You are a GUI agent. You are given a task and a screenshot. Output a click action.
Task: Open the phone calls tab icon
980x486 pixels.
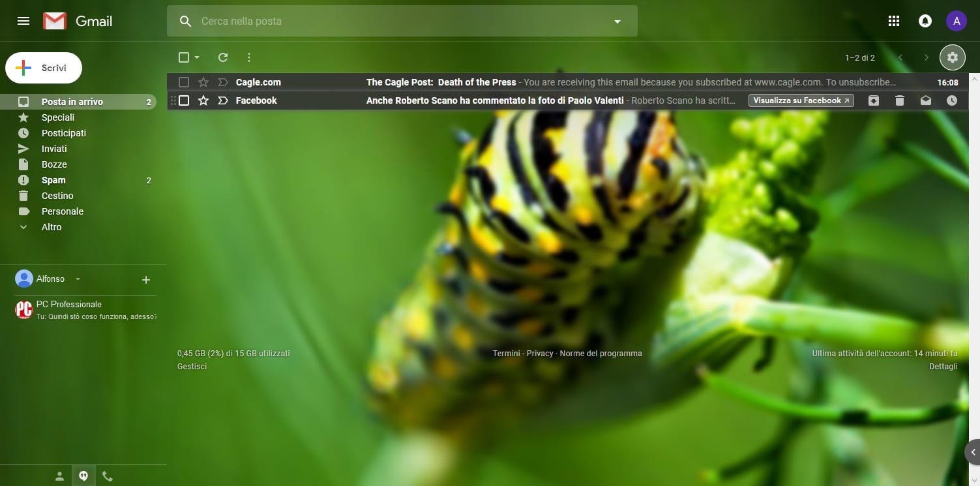[x=108, y=476]
